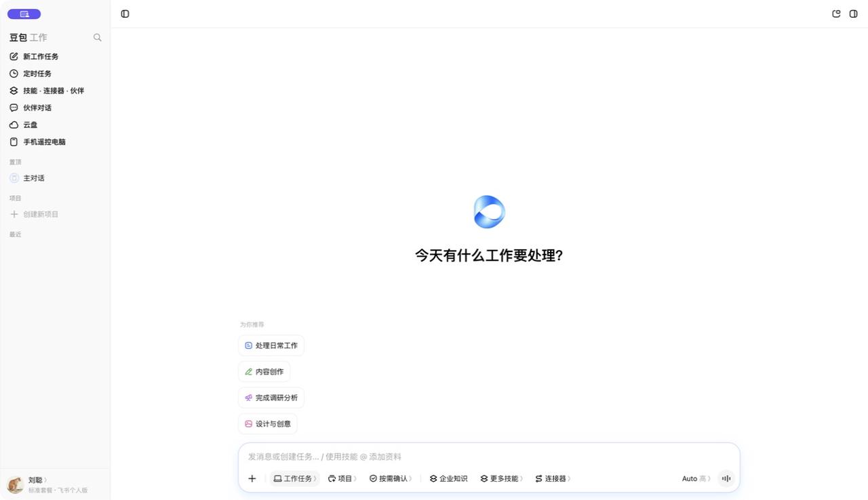Open the Auto 高 model selector

[x=696, y=478]
